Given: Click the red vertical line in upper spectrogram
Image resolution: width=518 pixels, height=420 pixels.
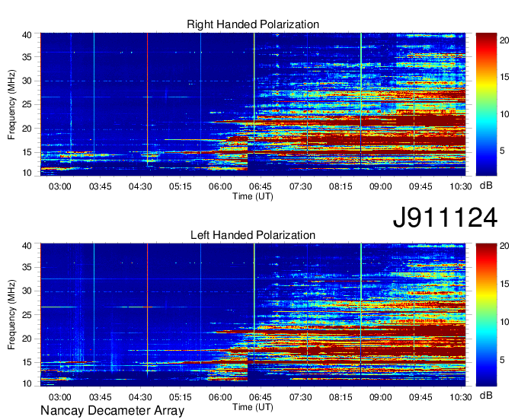Looking at the screenshot, I should pos(147,99).
